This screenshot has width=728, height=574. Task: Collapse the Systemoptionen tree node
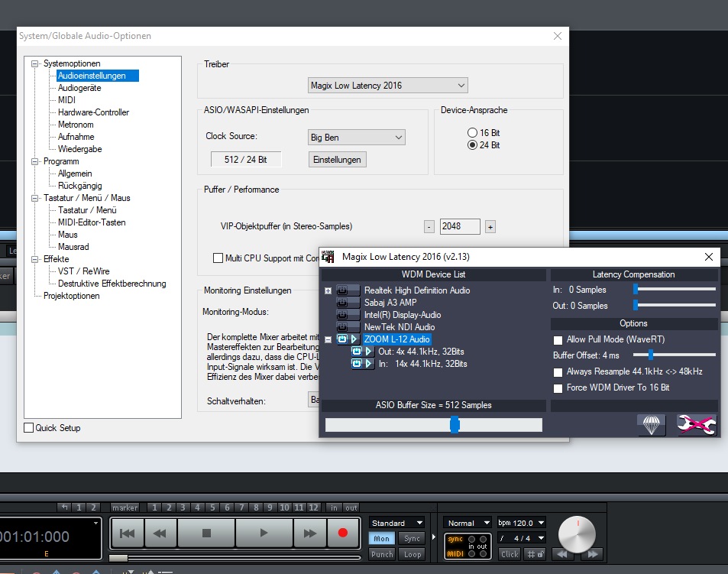tap(35, 63)
